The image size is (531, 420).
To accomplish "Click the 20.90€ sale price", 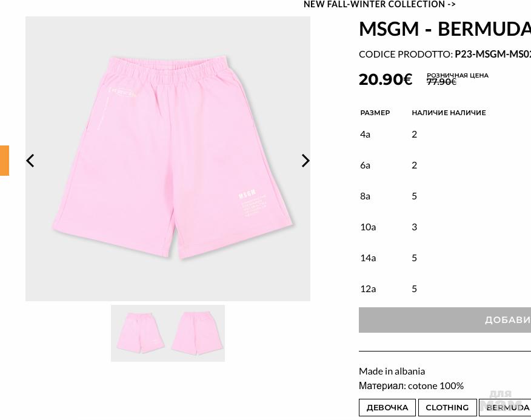I will [386, 79].
